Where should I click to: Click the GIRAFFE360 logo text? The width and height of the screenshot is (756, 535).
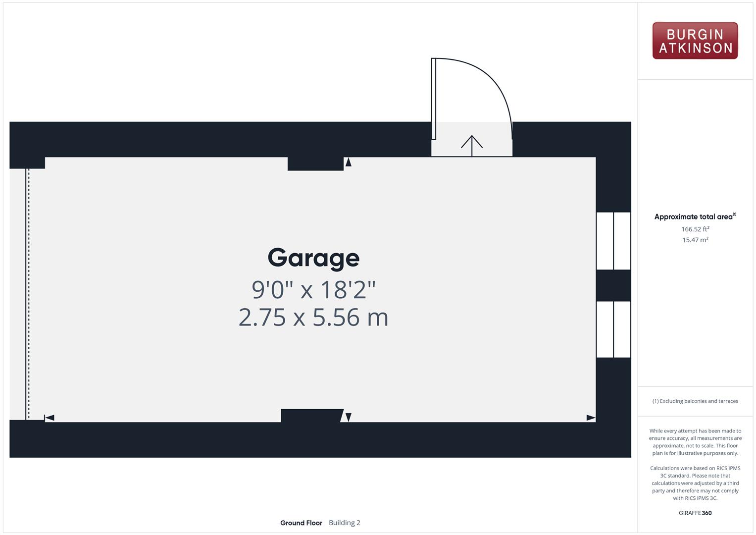pyautogui.click(x=695, y=513)
